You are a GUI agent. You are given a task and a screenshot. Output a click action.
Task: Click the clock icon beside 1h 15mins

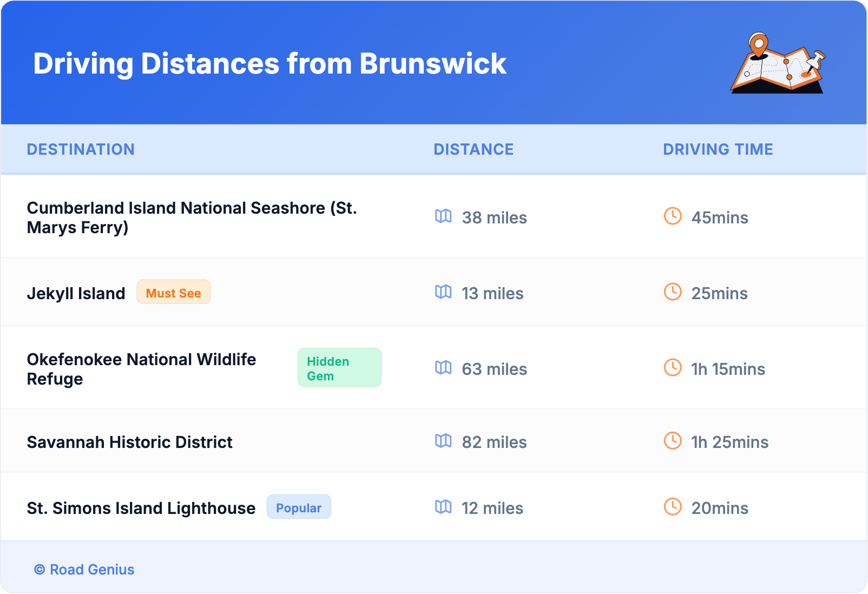[673, 368]
